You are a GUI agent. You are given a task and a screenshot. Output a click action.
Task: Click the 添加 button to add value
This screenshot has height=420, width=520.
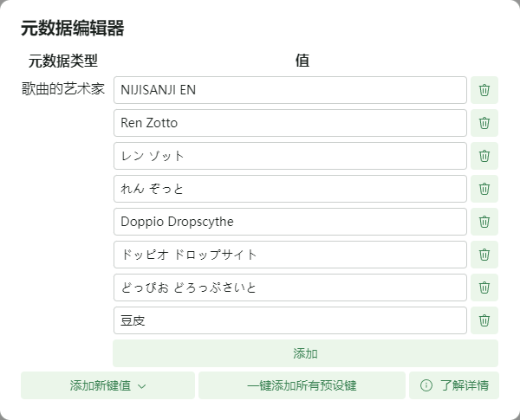(x=305, y=353)
